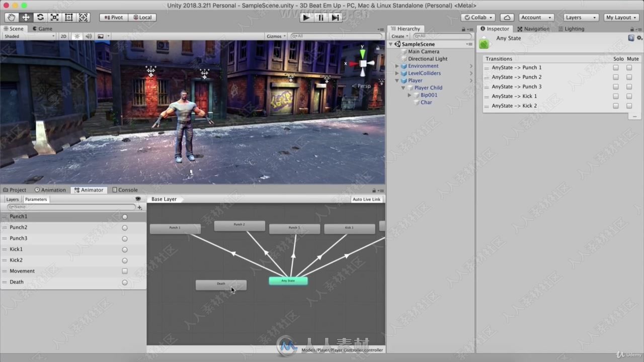
Task: Toggle Mute for AnyState -> Punch 3
Action: (x=629, y=86)
